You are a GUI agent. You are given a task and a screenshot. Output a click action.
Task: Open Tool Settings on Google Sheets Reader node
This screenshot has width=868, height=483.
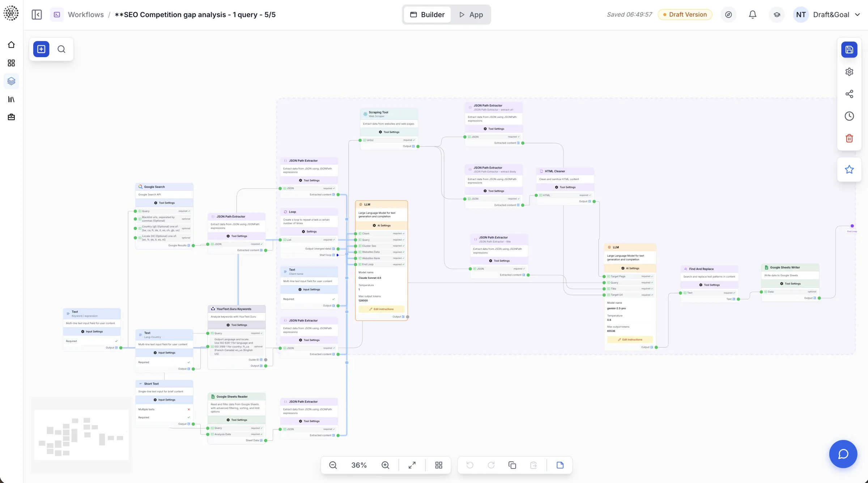pos(237,420)
